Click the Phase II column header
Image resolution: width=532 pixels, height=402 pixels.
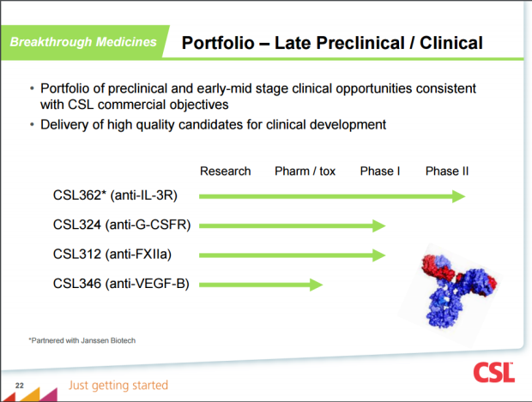pyautogui.click(x=447, y=171)
